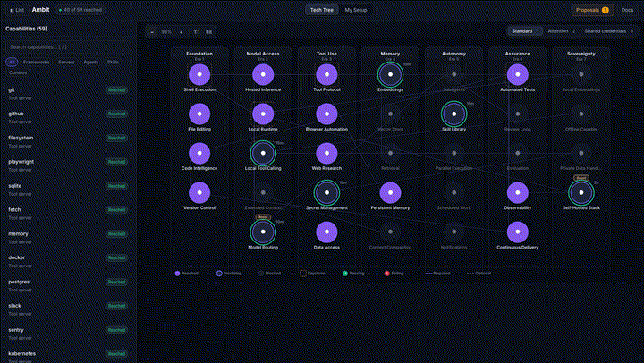The width and height of the screenshot is (644, 363).
Task: Choose the Standard view mode
Action: (x=525, y=31)
